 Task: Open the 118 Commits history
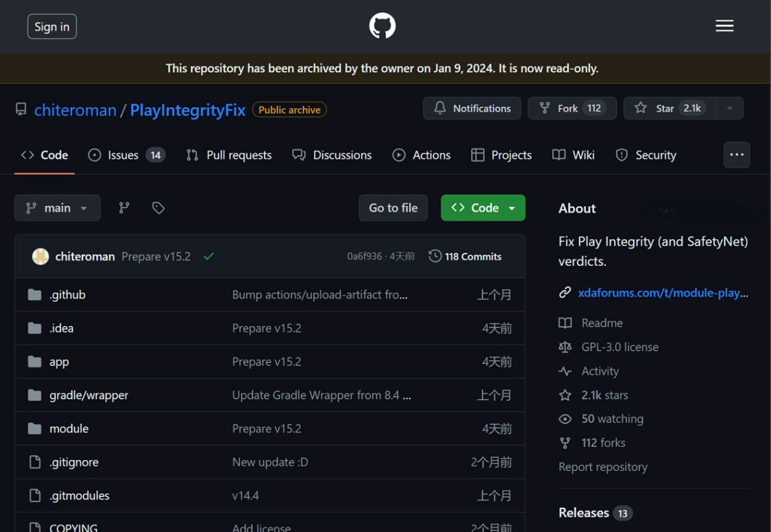coord(465,256)
